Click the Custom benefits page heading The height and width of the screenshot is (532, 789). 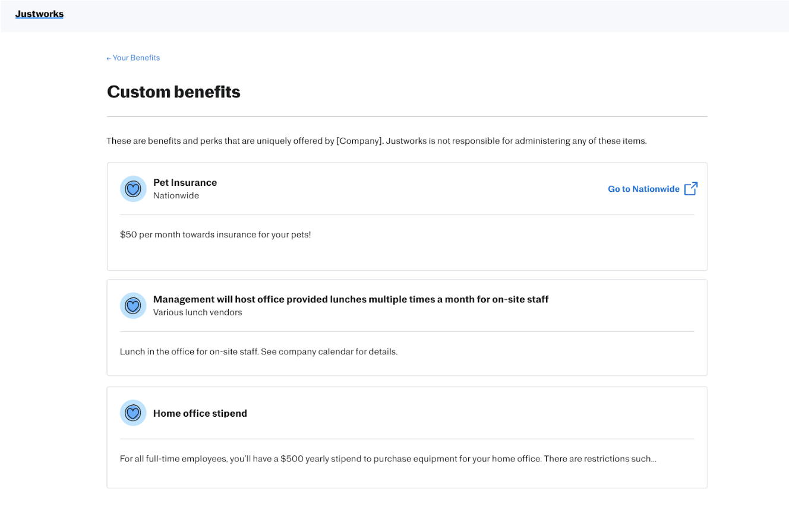[x=173, y=91]
